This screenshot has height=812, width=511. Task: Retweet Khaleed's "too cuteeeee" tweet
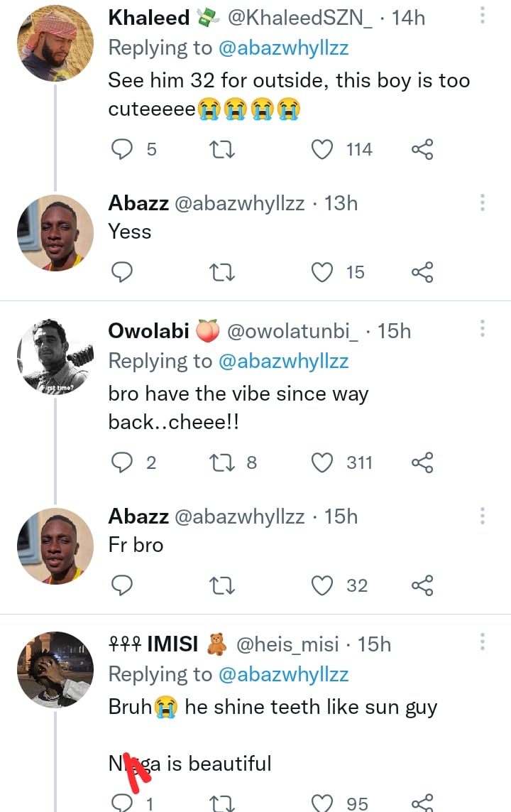click(223, 149)
